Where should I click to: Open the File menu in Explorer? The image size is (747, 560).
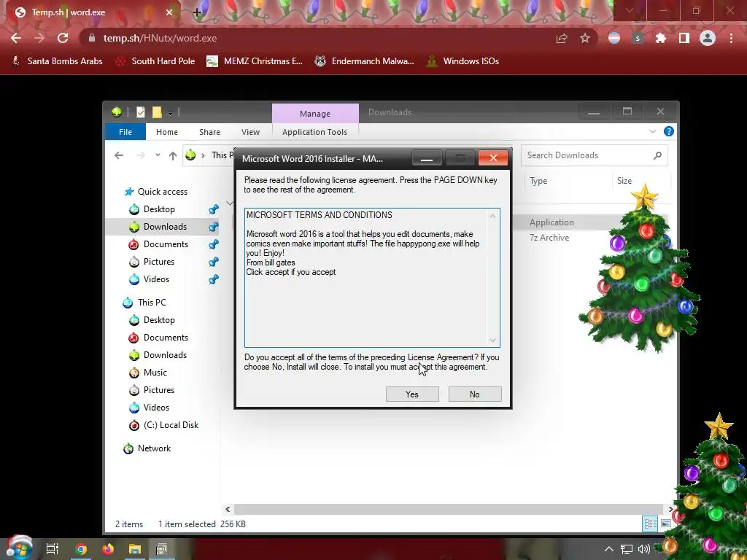pyautogui.click(x=125, y=132)
